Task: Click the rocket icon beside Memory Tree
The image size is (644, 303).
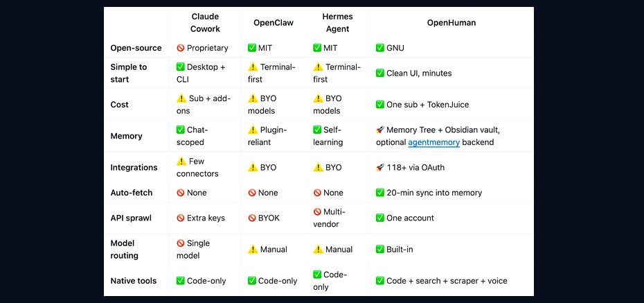Action: click(380, 130)
